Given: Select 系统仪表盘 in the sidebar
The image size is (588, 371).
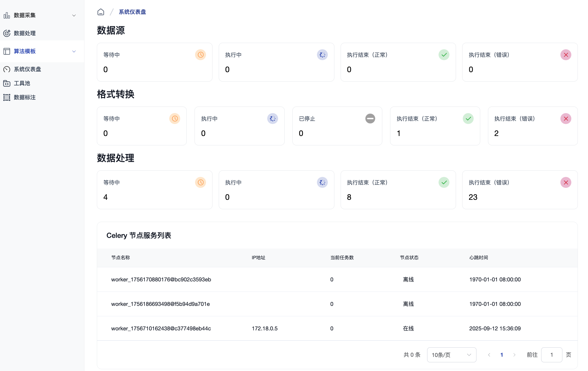Looking at the screenshot, I should [x=27, y=69].
